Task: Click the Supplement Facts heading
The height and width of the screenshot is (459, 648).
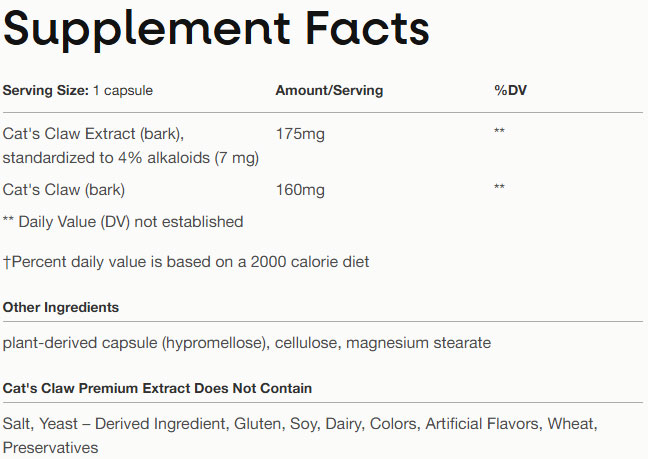Action: pos(216,30)
